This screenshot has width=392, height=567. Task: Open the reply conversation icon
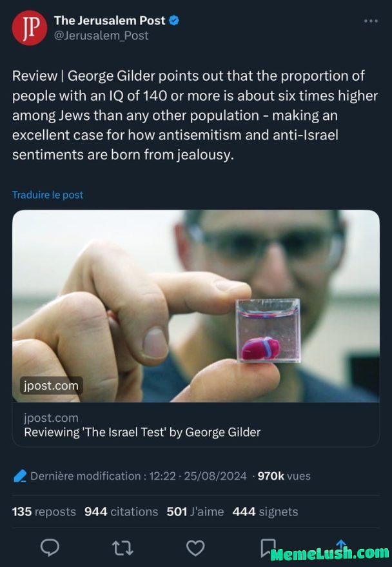[50, 548]
